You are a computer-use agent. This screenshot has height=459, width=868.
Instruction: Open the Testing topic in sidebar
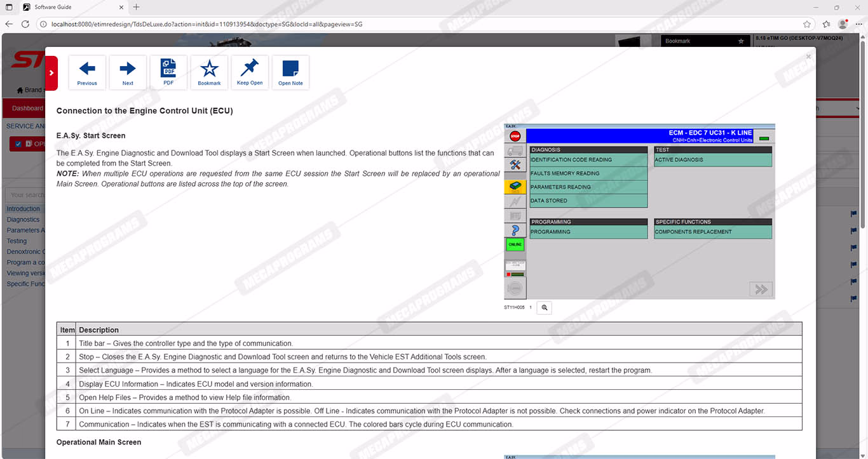click(17, 241)
